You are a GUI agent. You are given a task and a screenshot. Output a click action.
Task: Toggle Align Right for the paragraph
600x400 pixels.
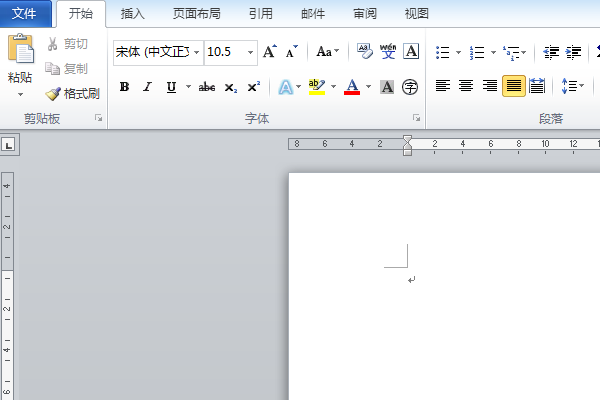click(x=489, y=86)
